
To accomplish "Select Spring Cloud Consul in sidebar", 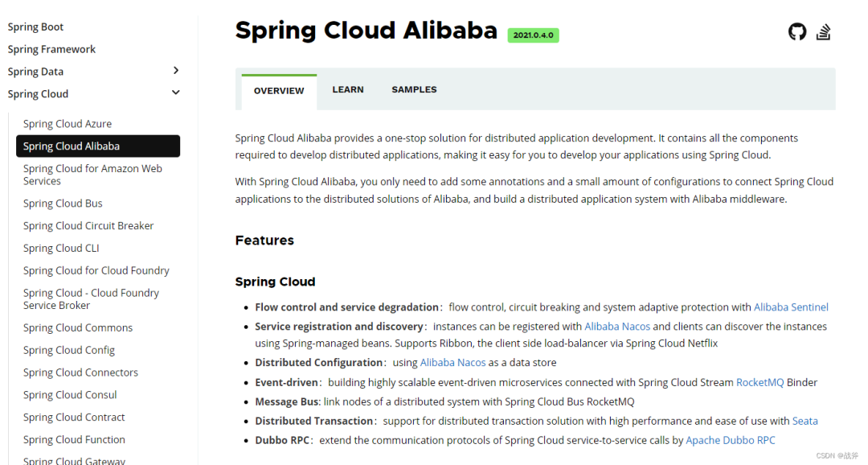I will (70, 395).
